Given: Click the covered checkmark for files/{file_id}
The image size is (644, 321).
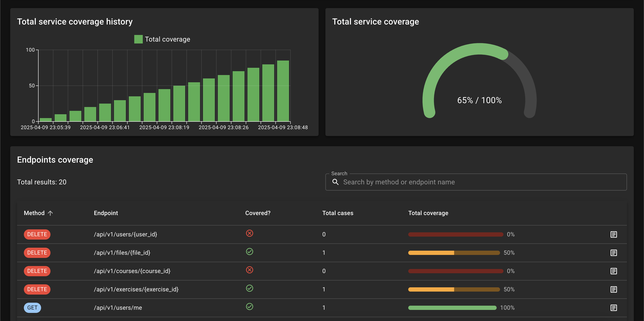Looking at the screenshot, I should [250, 252].
